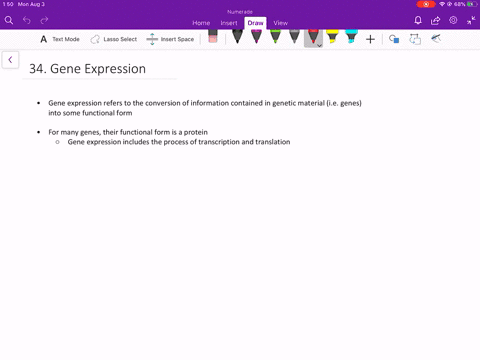
Task: Select the black pen
Action: point(237,37)
